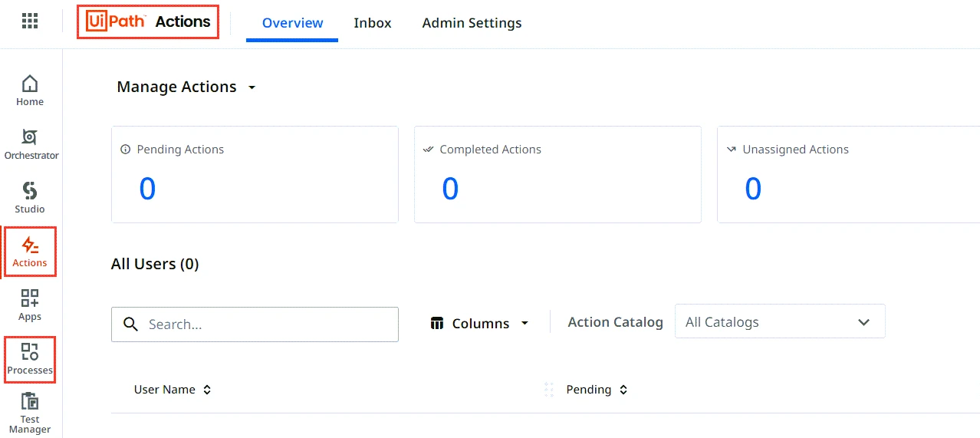The width and height of the screenshot is (980, 438).
Task: Click the Unassigned Actions count 0
Action: pos(753,189)
